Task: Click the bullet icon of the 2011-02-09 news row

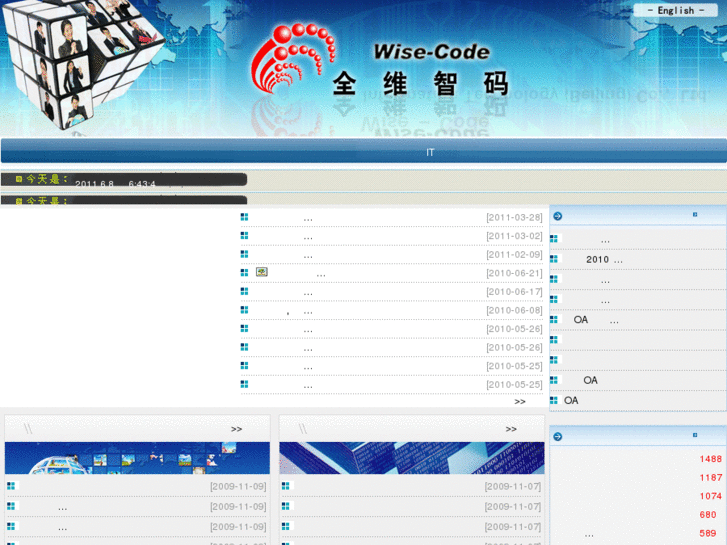Action: tap(244, 254)
